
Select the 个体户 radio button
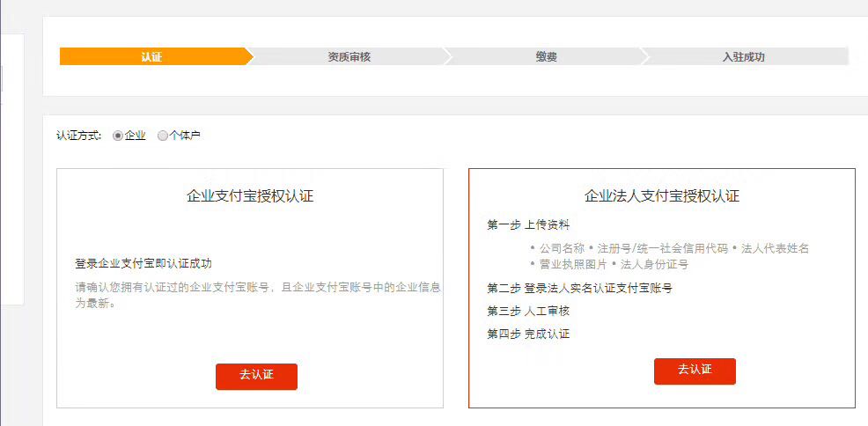pyautogui.click(x=163, y=136)
